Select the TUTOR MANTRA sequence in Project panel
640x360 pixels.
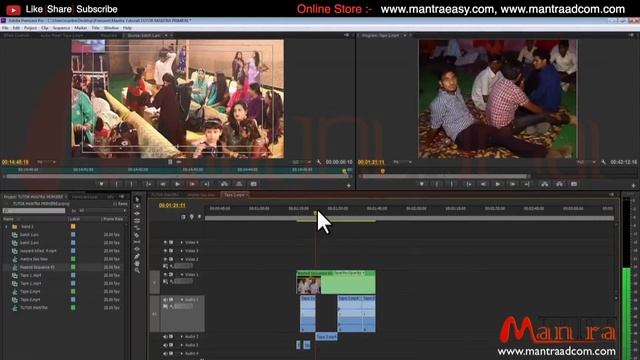point(34,308)
